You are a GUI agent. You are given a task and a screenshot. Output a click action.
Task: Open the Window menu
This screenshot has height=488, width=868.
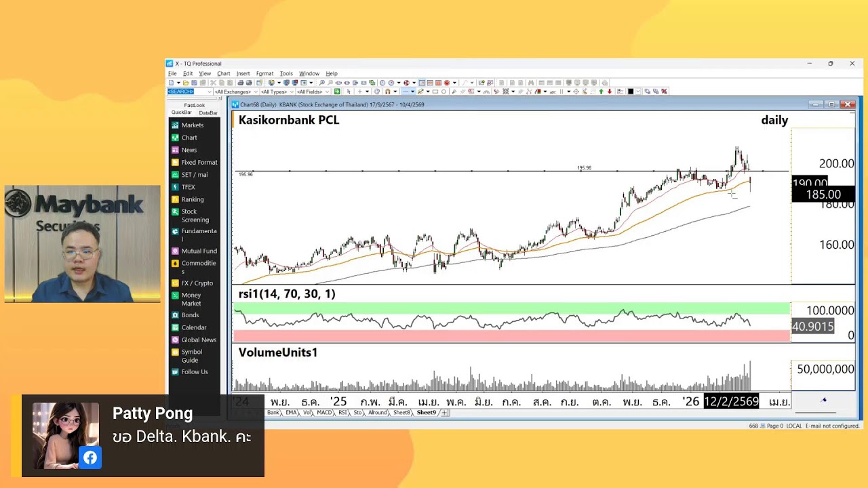[x=309, y=73]
